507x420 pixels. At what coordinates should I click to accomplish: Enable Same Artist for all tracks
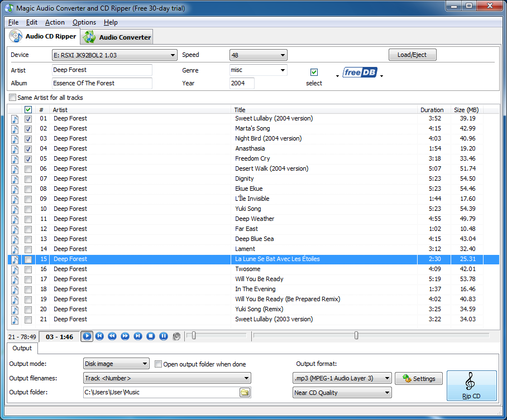[13, 97]
